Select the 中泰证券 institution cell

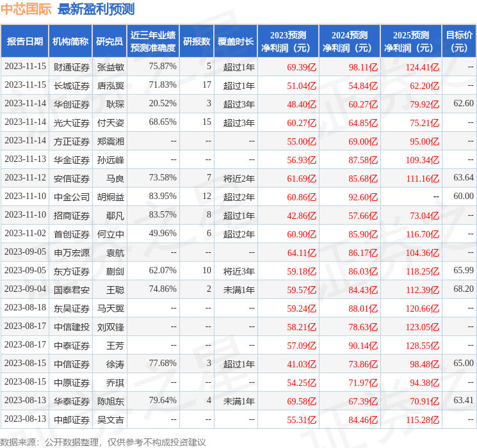[72, 346]
